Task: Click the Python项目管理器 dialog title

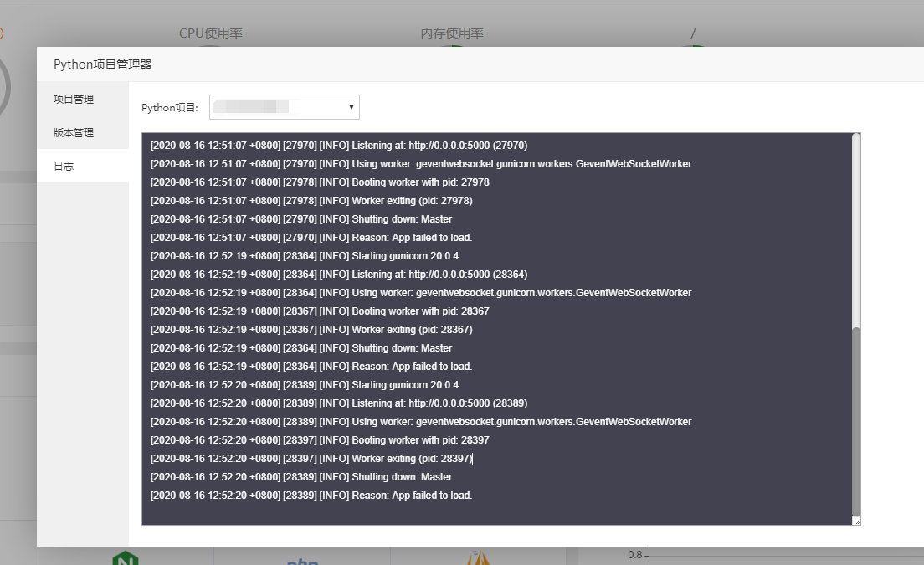Action: coord(103,64)
